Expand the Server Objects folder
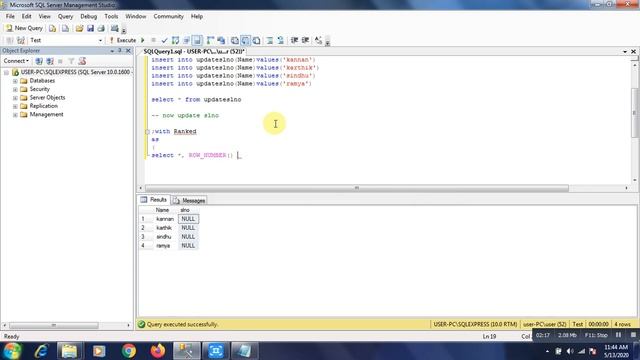This screenshot has width=640, height=360. pos(15,98)
